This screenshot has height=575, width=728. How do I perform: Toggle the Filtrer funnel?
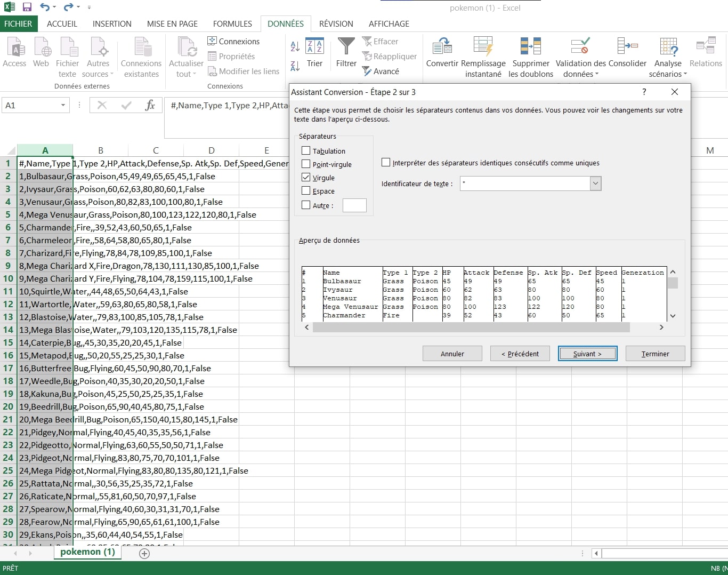346,52
